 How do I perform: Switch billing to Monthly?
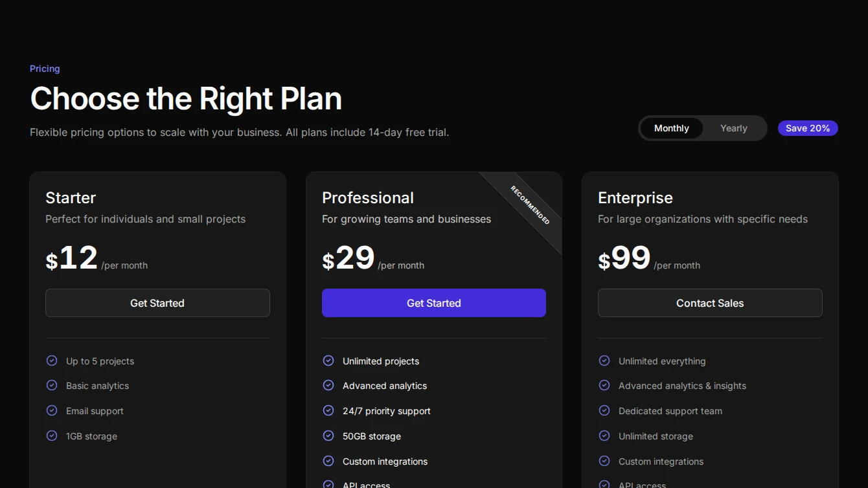671,128
